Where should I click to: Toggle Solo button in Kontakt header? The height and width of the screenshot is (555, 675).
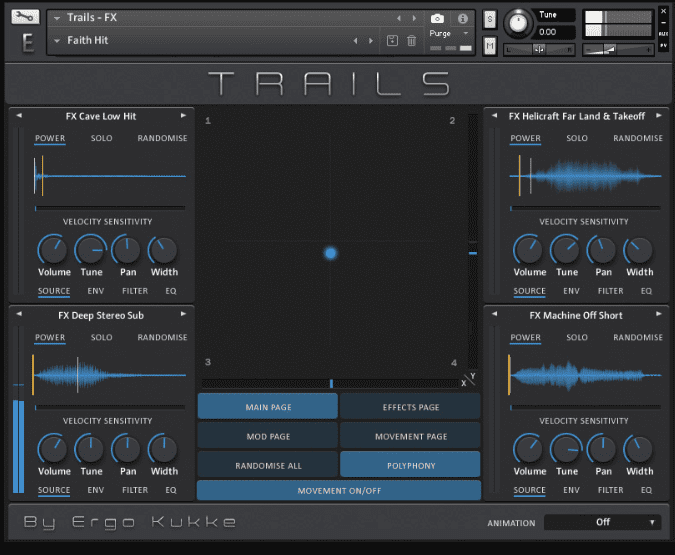[x=489, y=19]
